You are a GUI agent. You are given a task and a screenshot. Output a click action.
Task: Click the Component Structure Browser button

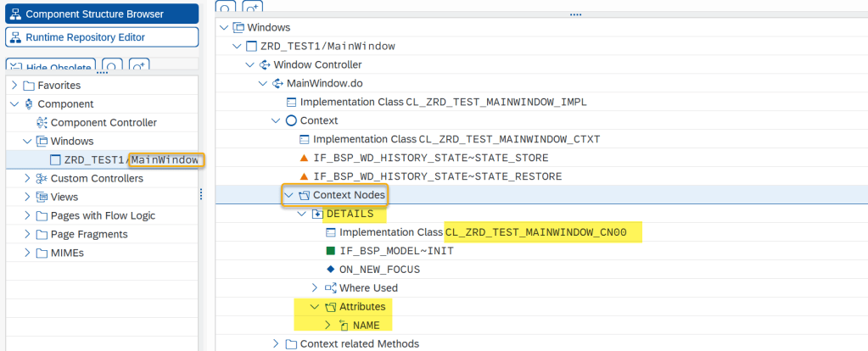[x=102, y=14]
